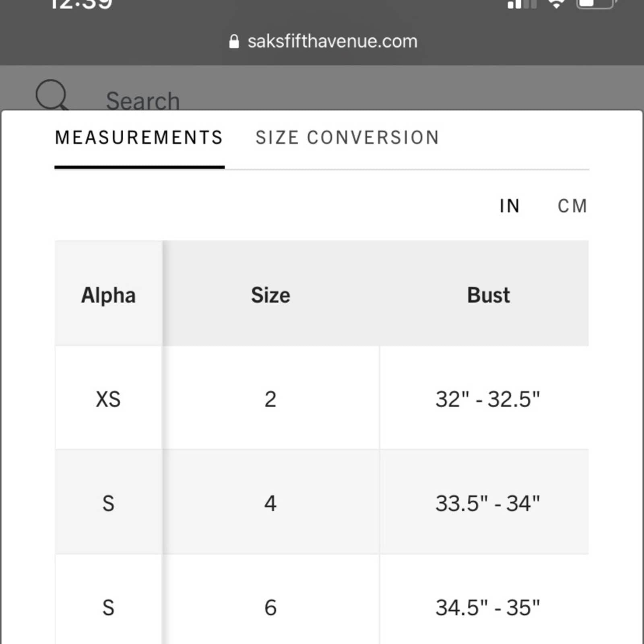This screenshot has width=644, height=644.
Task: Tap the lock icon beside the URL
Action: 234,41
